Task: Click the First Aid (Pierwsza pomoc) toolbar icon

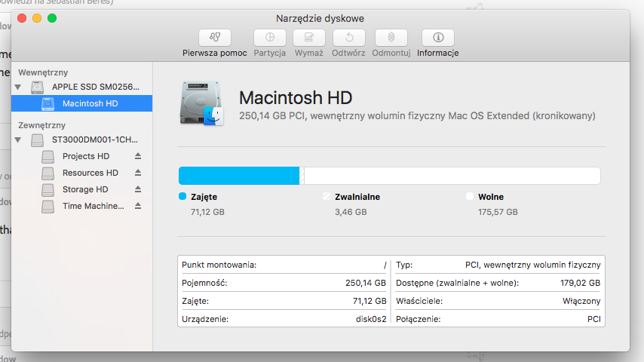Action: click(215, 38)
